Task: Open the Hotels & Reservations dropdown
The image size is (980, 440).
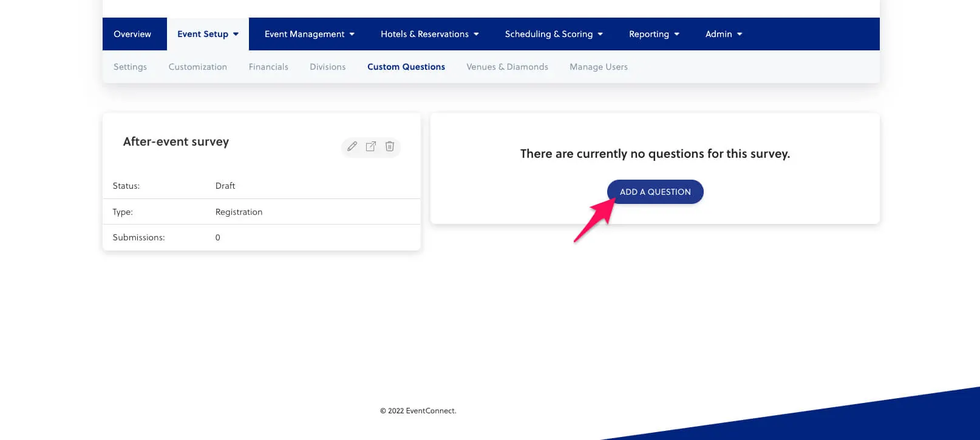Action: pos(430,34)
